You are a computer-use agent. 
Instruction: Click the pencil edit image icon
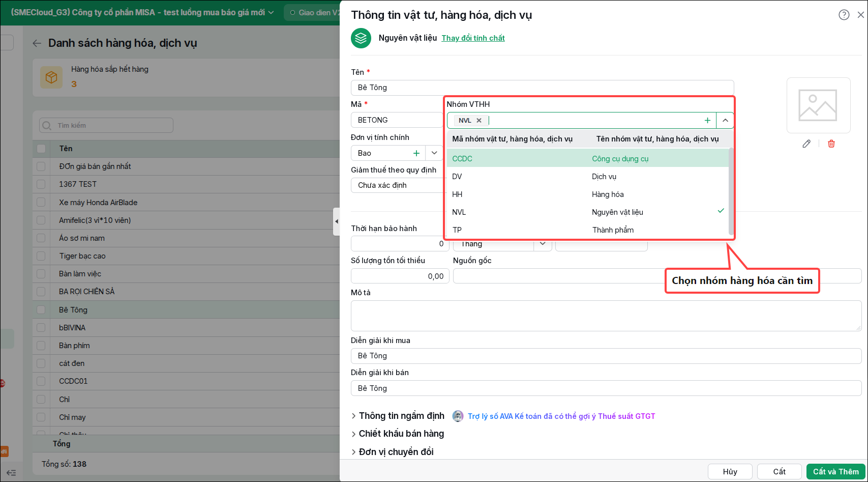coord(806,144)
